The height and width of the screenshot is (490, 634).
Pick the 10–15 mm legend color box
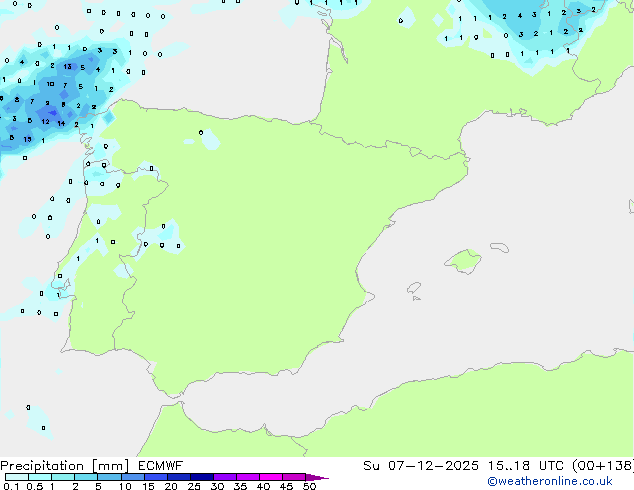[x=132, y=477]
